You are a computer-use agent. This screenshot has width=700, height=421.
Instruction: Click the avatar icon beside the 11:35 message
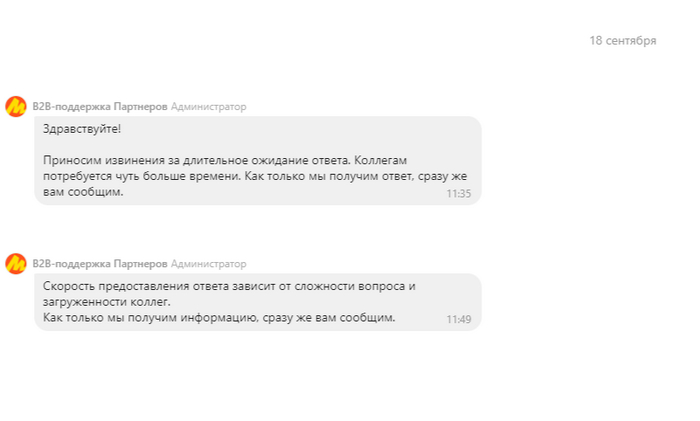[16, 107]
